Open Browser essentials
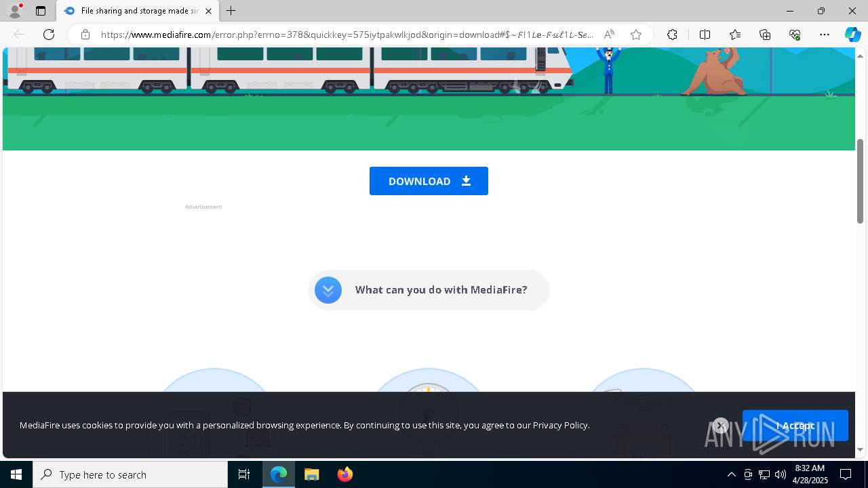Screen dimensions: 868x488 coord(795,35)
